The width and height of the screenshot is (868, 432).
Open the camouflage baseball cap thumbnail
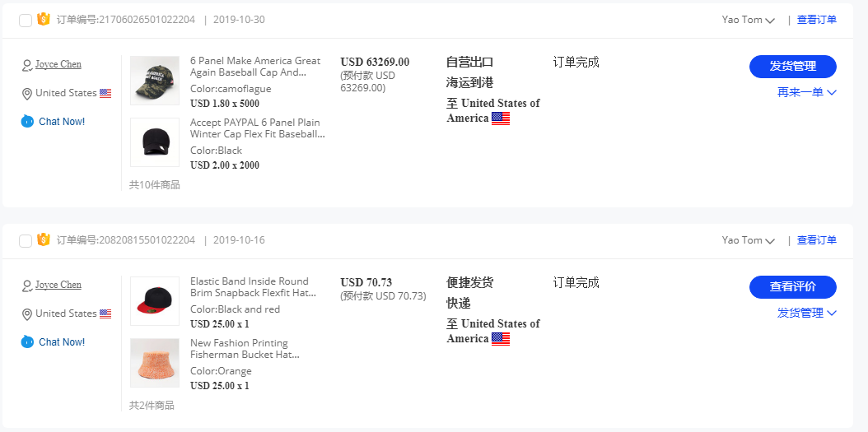155,81
